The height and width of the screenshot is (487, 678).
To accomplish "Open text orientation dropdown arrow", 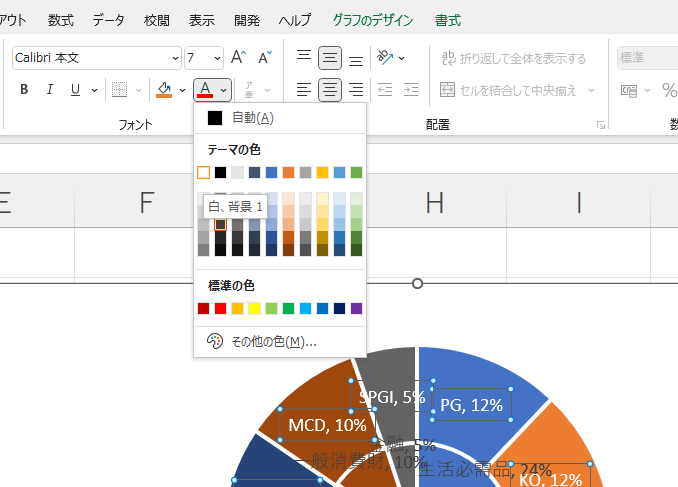I will pos(402,58).
